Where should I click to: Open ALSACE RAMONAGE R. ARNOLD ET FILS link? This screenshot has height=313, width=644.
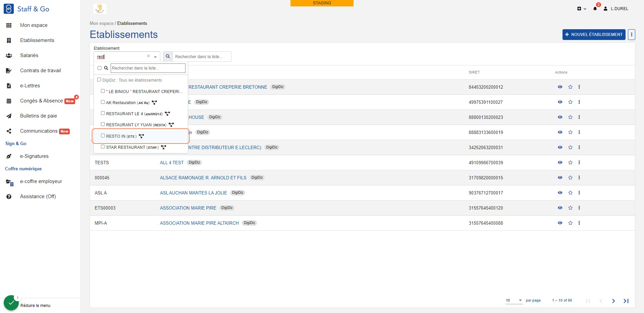pyautogui.click(x=203, y=178)
